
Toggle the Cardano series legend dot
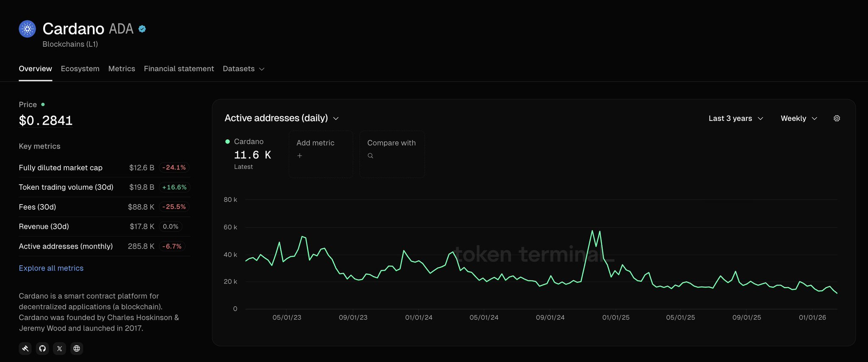[228, 142]
